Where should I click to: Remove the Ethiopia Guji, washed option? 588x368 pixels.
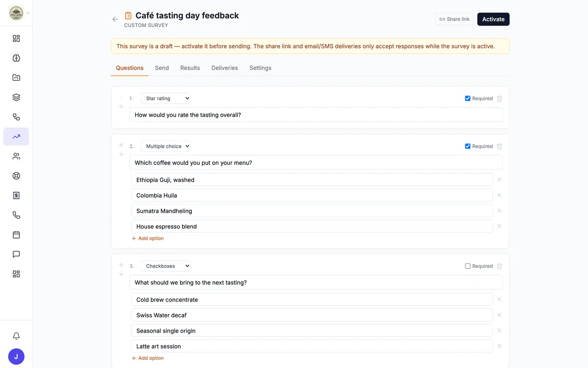[x=499, y=179]
